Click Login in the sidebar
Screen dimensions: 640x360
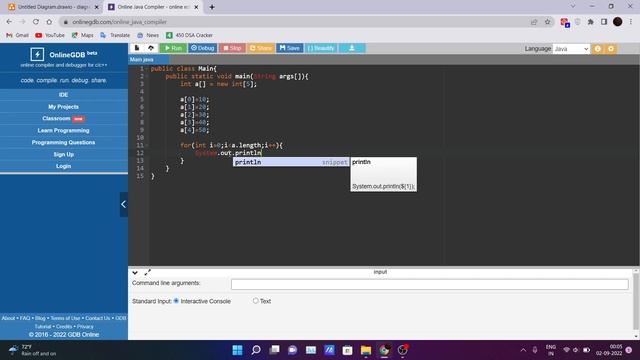(x=63, y=166)
